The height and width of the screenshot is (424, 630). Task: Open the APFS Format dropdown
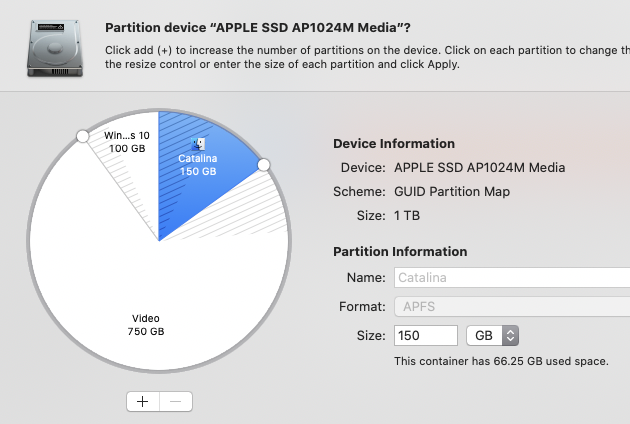[x=510, y=306]
